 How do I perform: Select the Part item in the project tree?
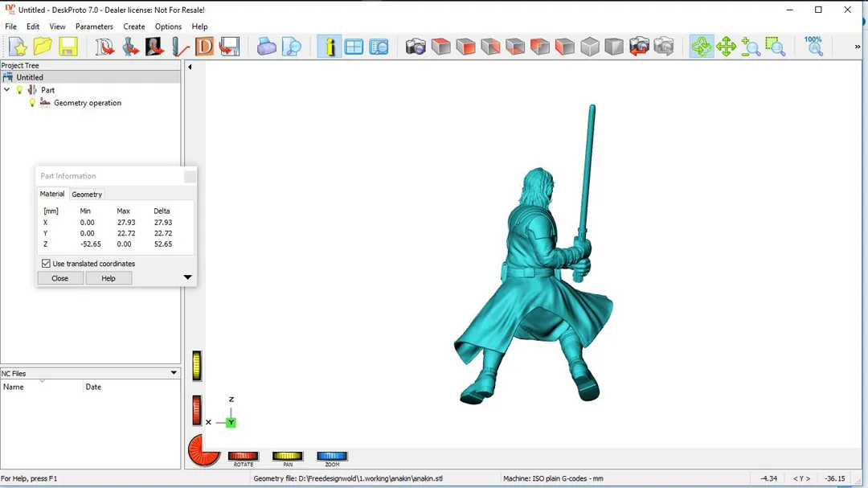[x=47, y=90]
